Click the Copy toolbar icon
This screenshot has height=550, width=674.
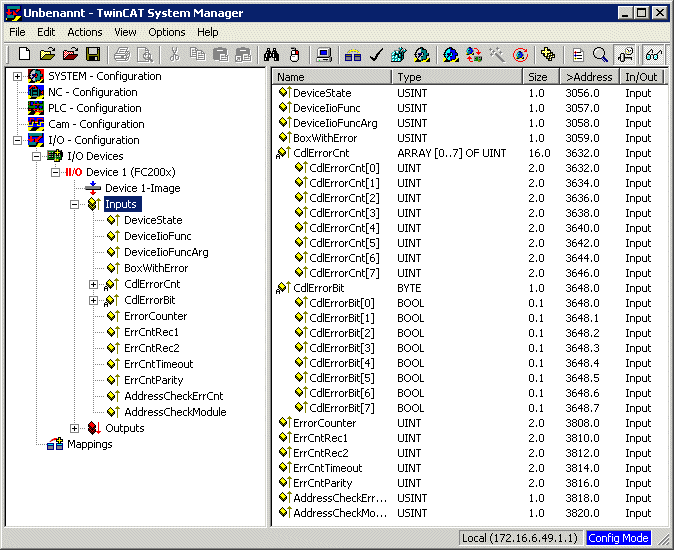point(197,55)
